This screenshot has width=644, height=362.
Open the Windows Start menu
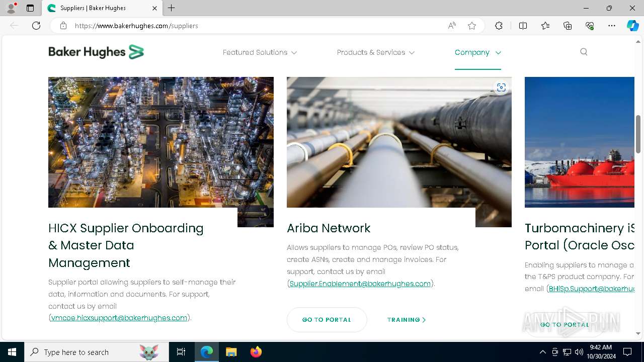tap(12, 352)
